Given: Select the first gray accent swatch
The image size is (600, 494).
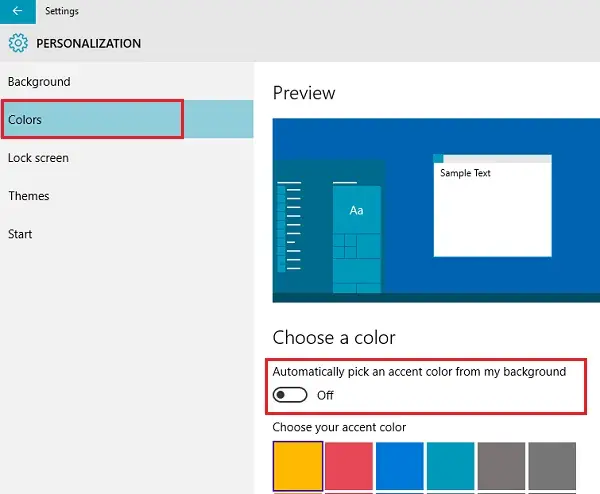Looking at the screenshot, I should 502,465.
